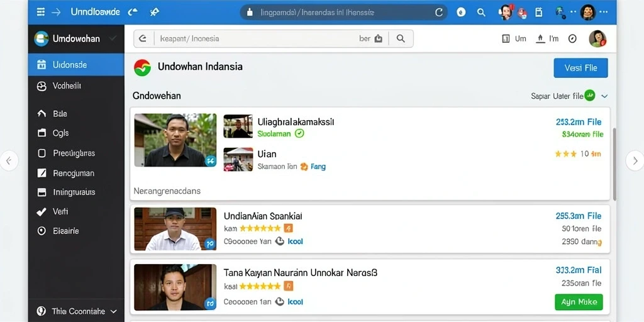Click the browser address bar field

pos(344,13)
